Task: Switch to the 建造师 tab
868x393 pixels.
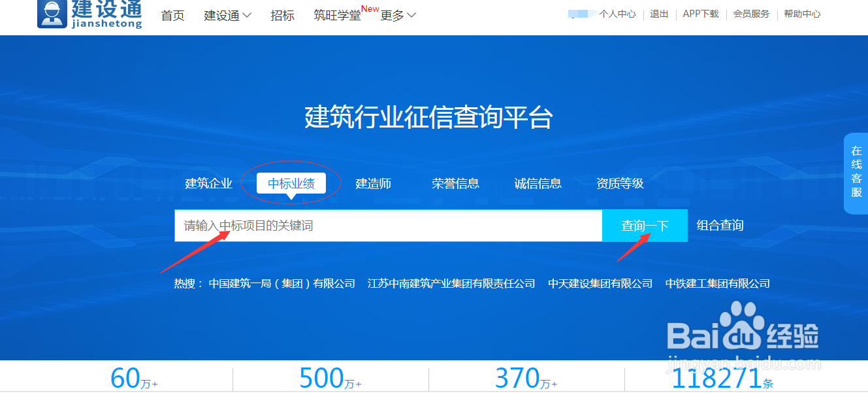Action: [x=374, y=184]
